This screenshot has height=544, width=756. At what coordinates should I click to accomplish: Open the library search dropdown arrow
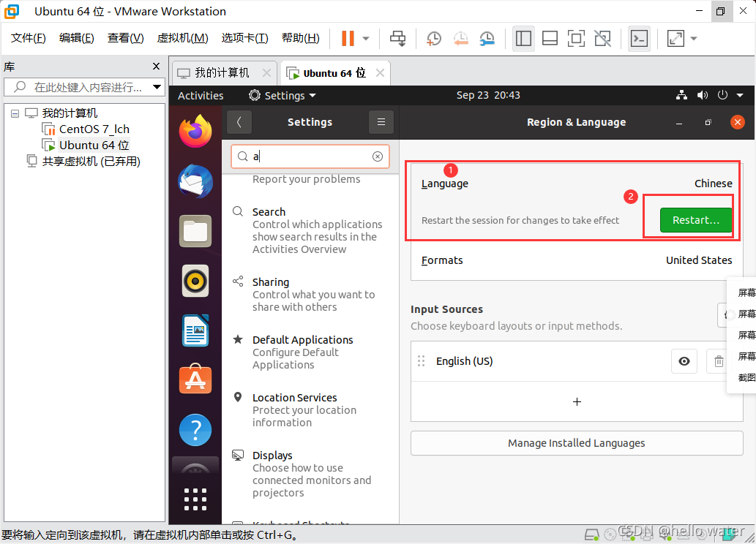point(157,87)
